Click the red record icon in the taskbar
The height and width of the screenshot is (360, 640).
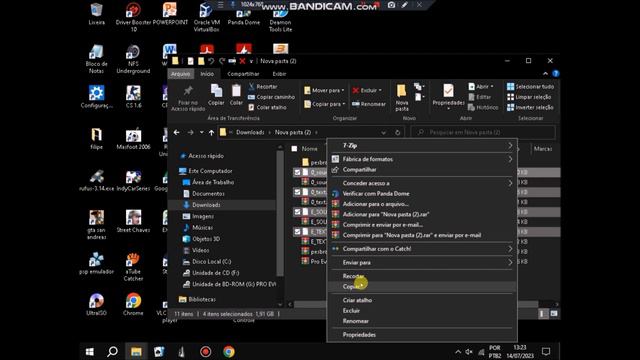coord(205,351)
